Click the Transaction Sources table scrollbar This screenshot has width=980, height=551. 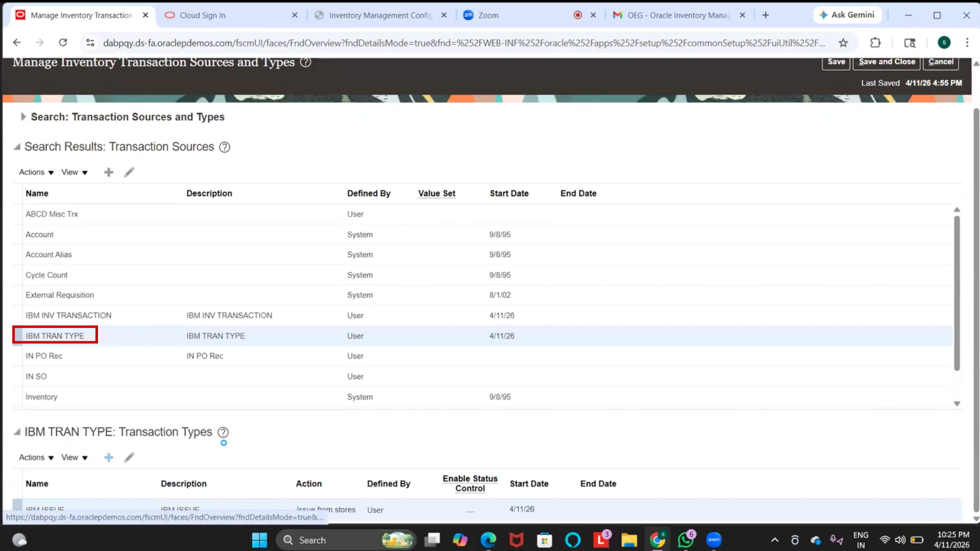click(x=957, y=293)
